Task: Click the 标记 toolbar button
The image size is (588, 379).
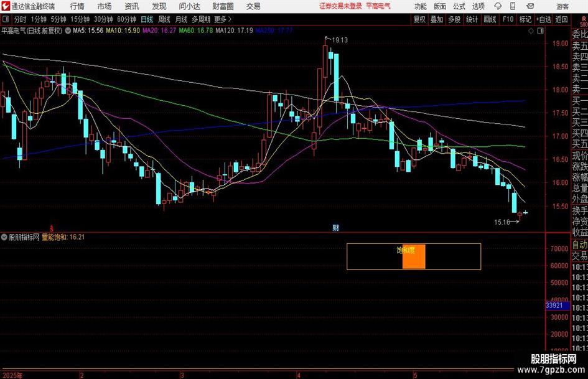Action: [525, 19]
